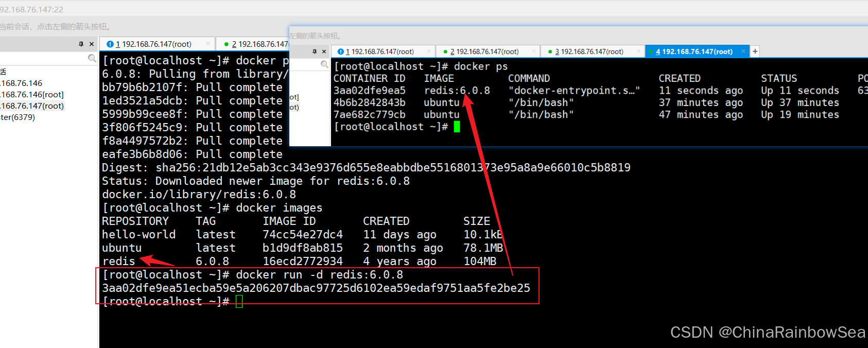Click the long 3aa02dfe9ea51ecba container hash line
Viewport: 868px width, 348px height.
[316, 288]
